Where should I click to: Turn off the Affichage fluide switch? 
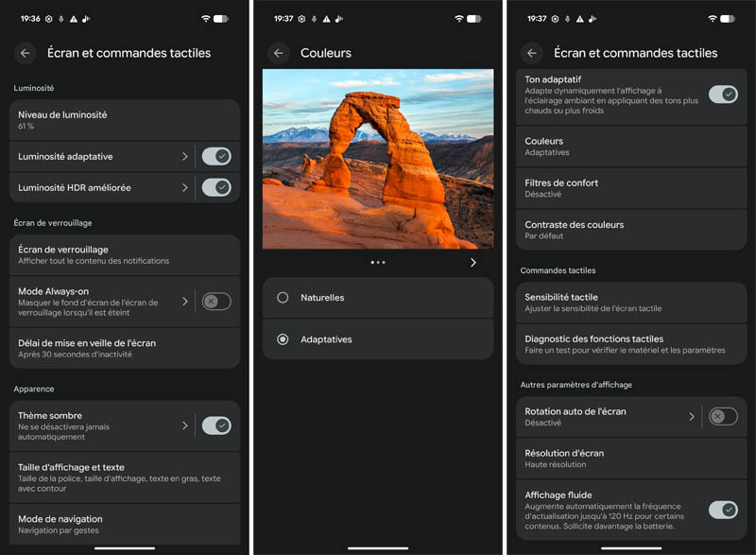click(x=723, y=511)
